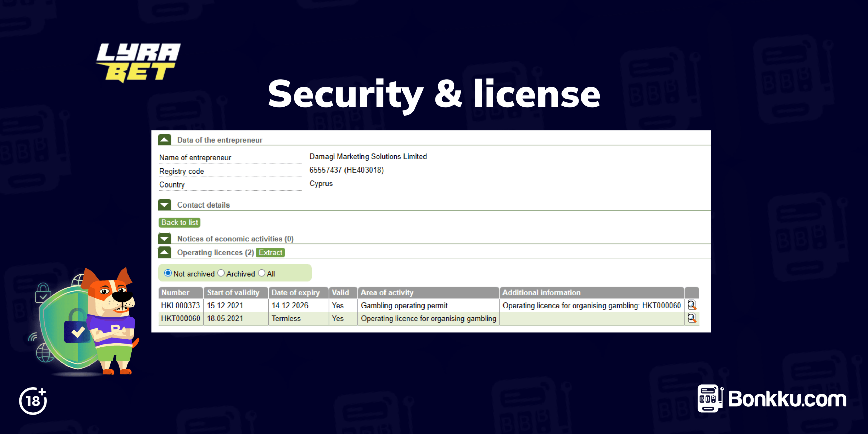Select the Archived radio button
Screen dimensions: 868x434
pyautogui.click(x=221, y=273)
